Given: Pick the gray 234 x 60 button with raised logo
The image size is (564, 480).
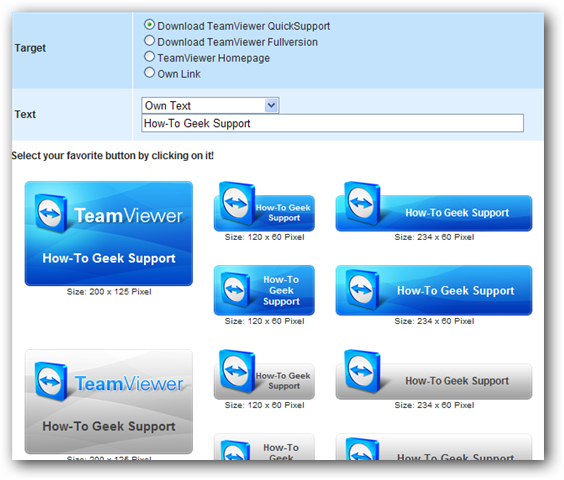Looking at the screenshot, I should coord(434,375).
